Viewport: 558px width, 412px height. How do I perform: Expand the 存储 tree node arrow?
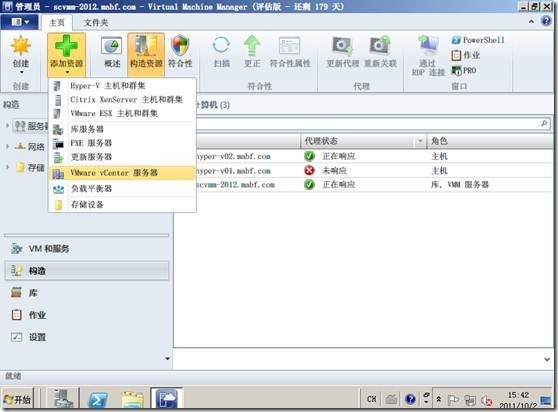click(7, 167)
